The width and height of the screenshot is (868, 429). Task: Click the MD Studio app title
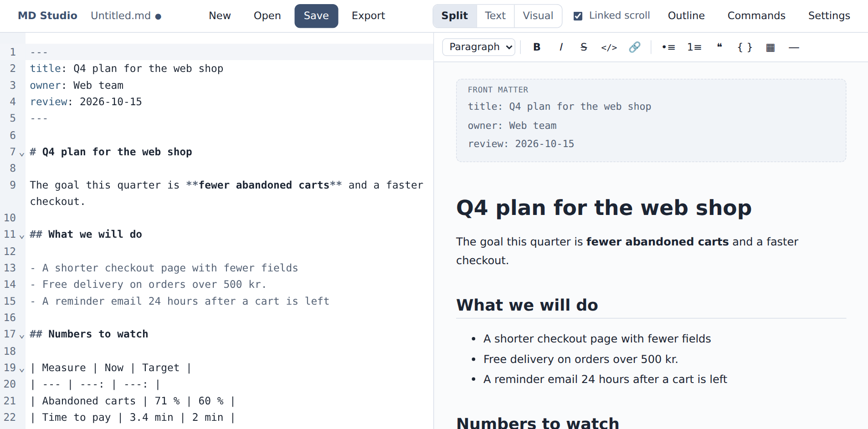47,16
